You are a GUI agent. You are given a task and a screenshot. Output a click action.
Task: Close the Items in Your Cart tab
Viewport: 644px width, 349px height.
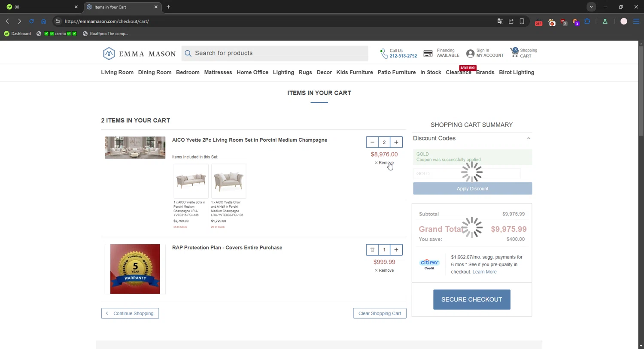(156, 7)
